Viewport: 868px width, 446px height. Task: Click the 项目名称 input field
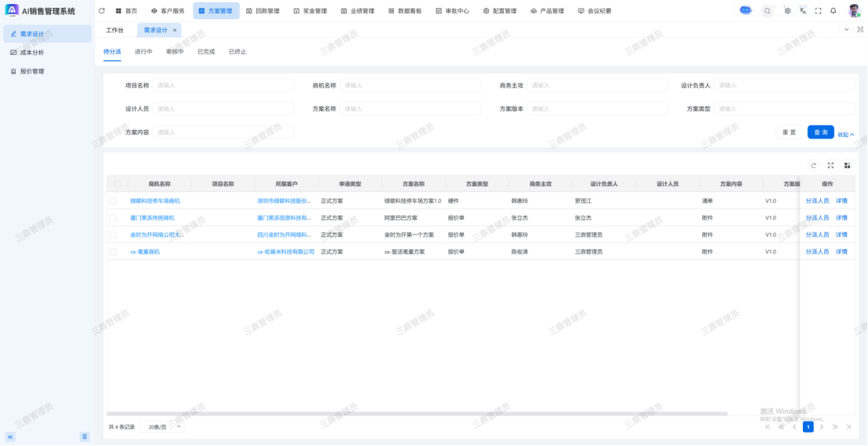(223, 85)
